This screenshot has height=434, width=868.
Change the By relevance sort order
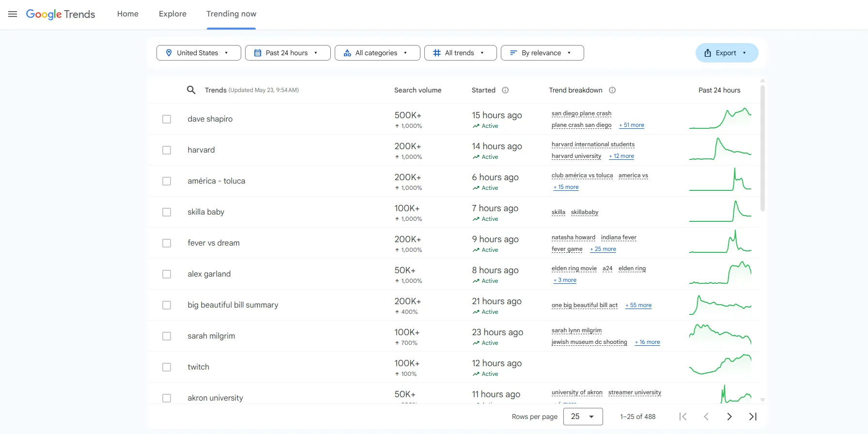tap(542, 53)
